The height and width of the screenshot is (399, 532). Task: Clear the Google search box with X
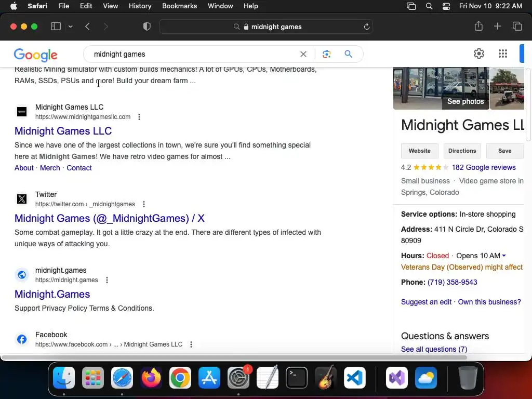tap(303, 54)
